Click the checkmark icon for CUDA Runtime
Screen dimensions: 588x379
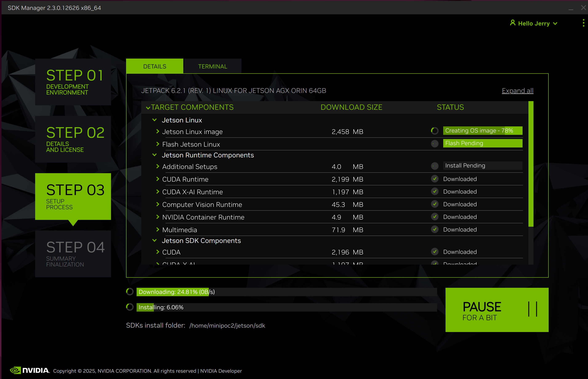pos(435,179)
